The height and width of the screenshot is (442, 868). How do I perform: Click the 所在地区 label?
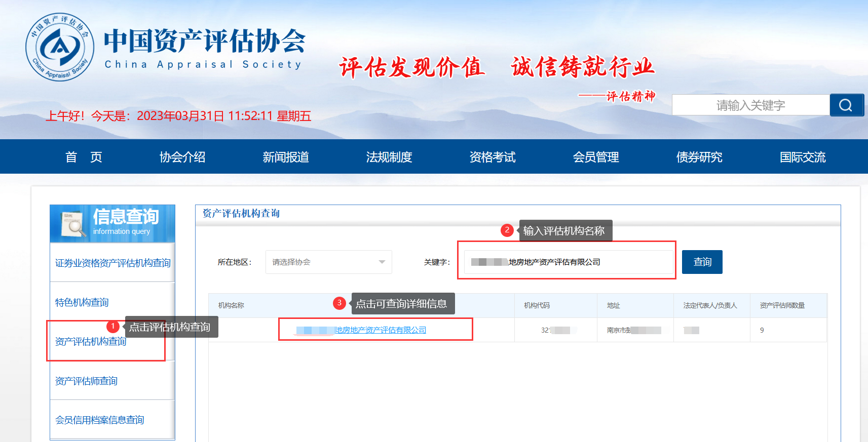pyautogui.click(x=235, y=262)
